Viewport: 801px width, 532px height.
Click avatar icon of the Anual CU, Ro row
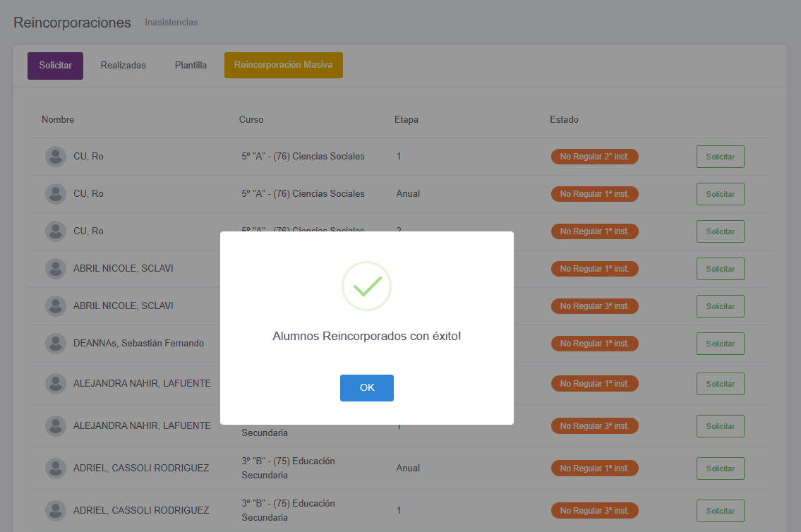pos(56,193)
